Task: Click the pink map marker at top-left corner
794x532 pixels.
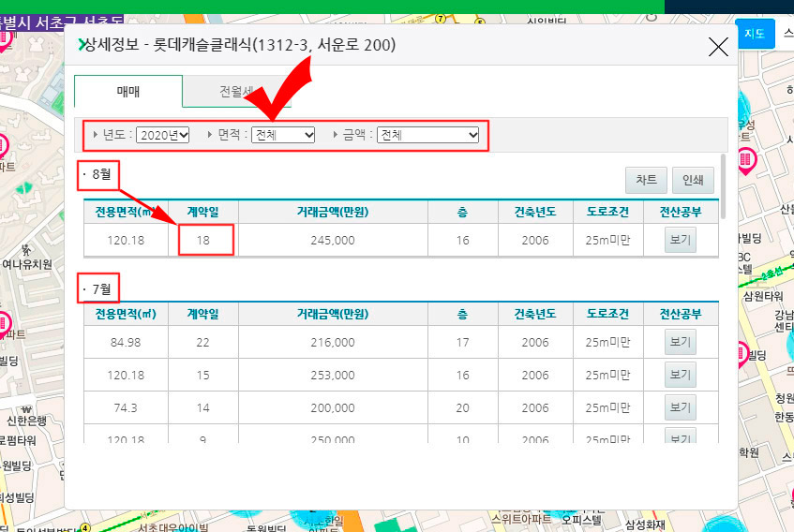Action: coord(5,39)
